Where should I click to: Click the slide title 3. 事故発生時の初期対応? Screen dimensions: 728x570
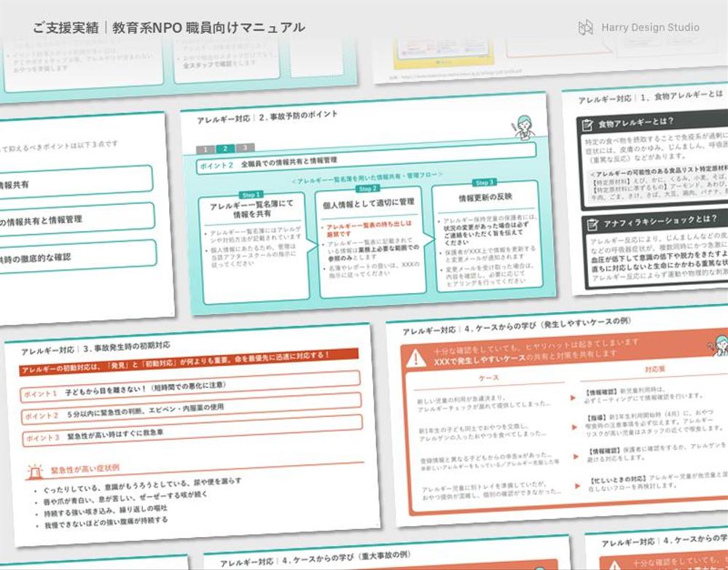(x=126, y=348)
